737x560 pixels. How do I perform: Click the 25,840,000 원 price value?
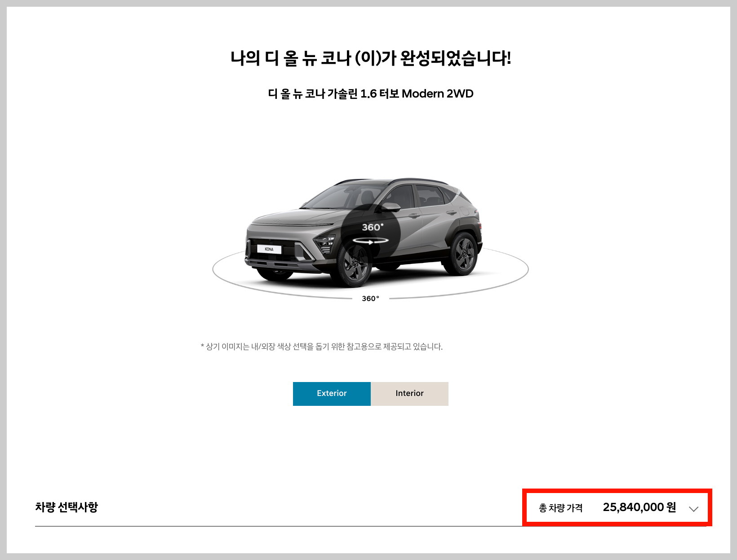pos(639,507)
